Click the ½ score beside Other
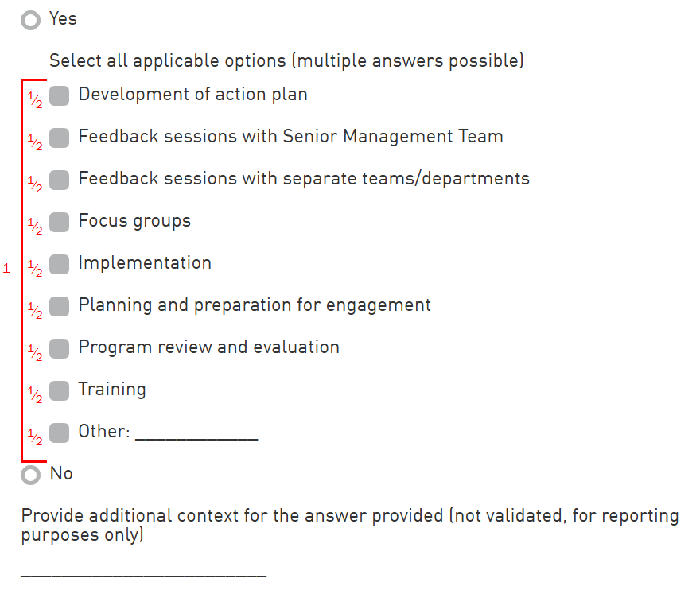This screenshot has height=590, width=700. pos(35,437)
